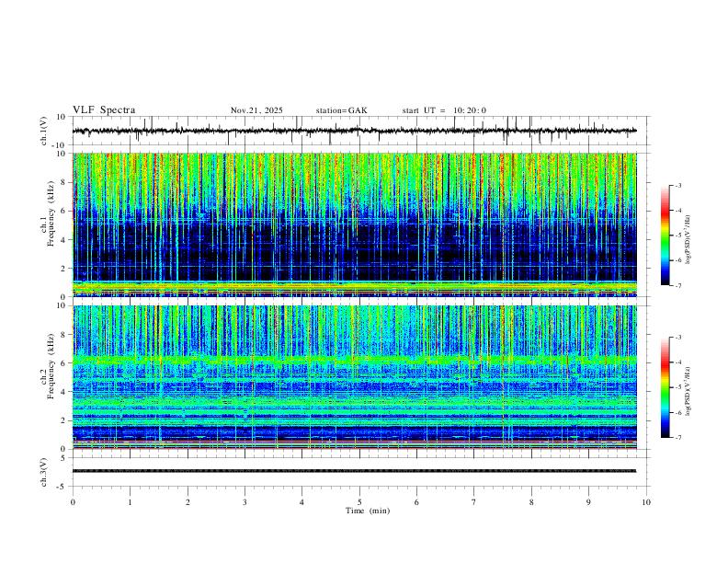Click the "Time (min)" axis label

tap(368, 511)
